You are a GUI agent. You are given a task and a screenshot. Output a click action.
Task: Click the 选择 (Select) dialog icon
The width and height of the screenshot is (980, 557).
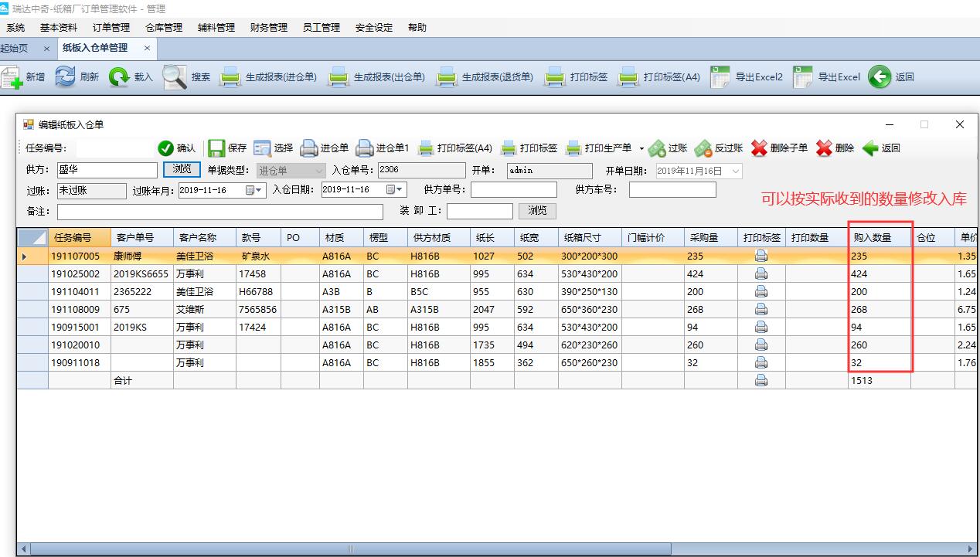click(x=262, y=148)
